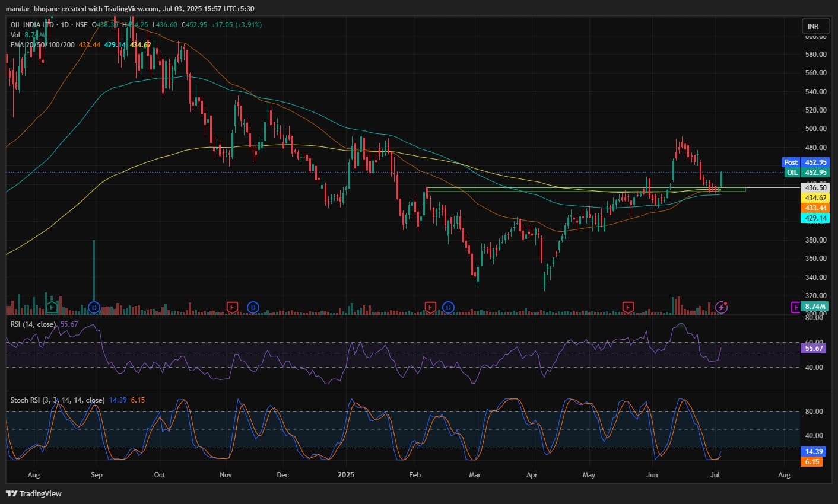
Task: Click the 320.00 price axis label
Action: 815,295
